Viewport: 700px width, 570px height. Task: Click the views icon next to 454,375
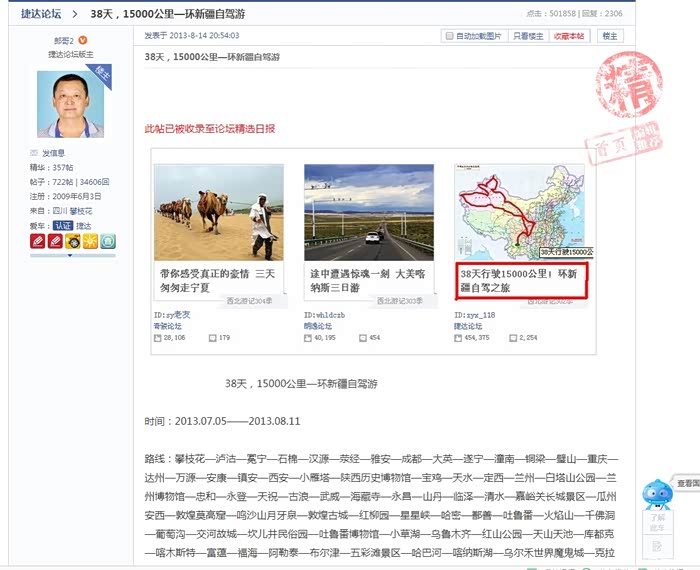click(x=458, y=338)
